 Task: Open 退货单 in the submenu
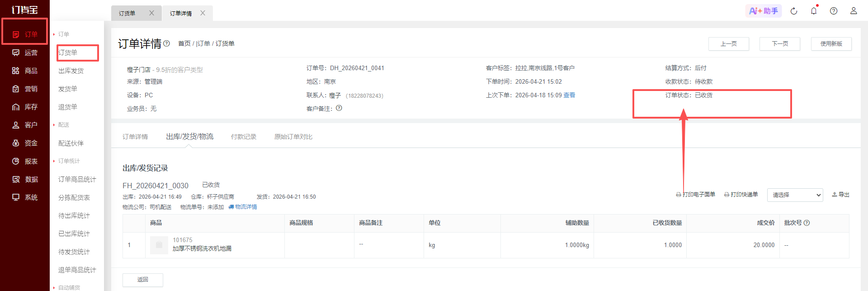tap(68, 107)
